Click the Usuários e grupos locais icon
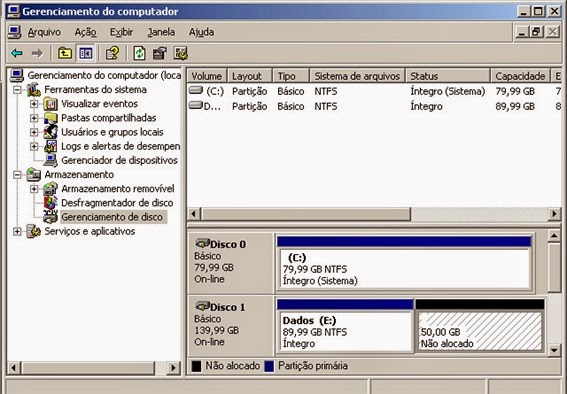The width and height of the screenshot is (567, 394). 51,132
